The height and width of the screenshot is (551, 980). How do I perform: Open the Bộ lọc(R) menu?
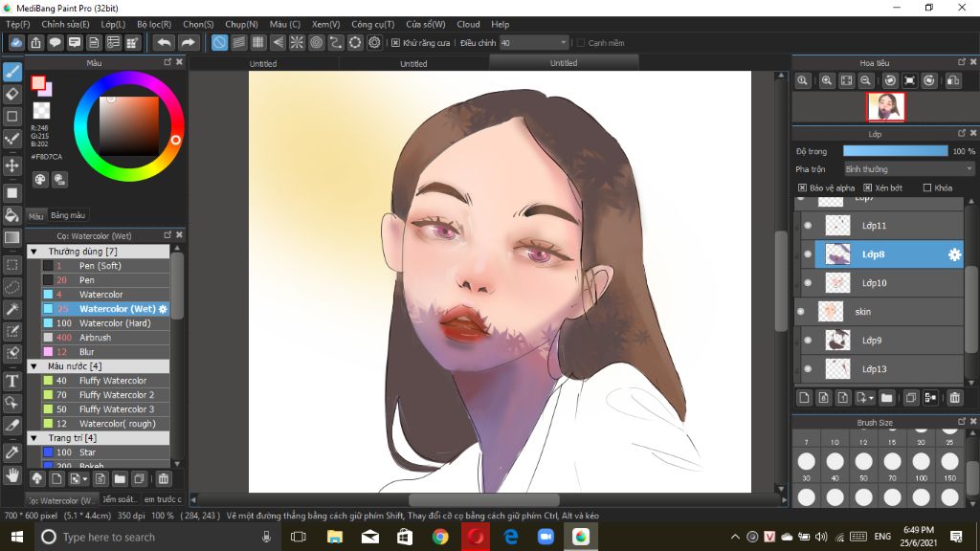click(x=154, y=24)
